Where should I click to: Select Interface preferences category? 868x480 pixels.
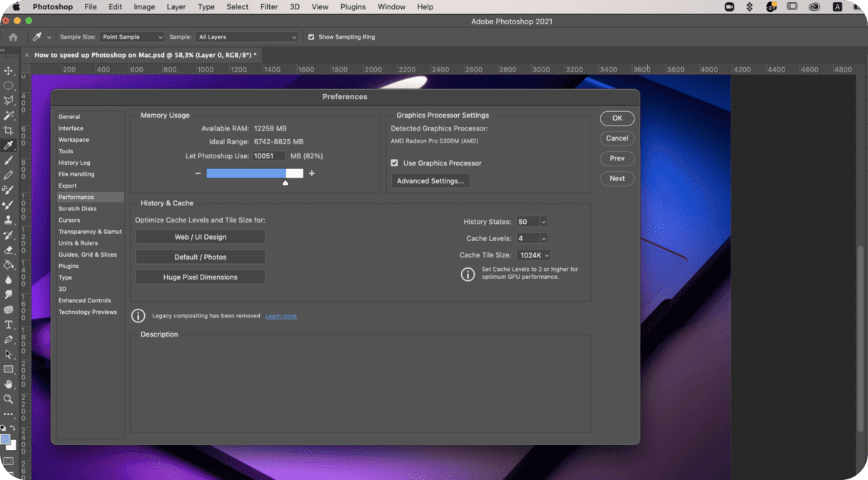(71, 128)
